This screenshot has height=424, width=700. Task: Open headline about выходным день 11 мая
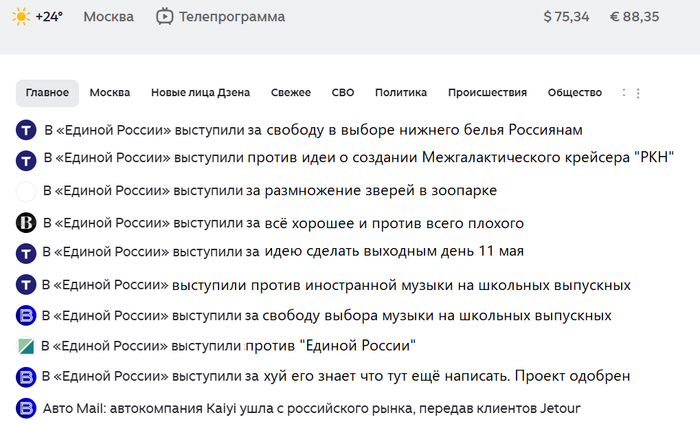click(283, 251)
